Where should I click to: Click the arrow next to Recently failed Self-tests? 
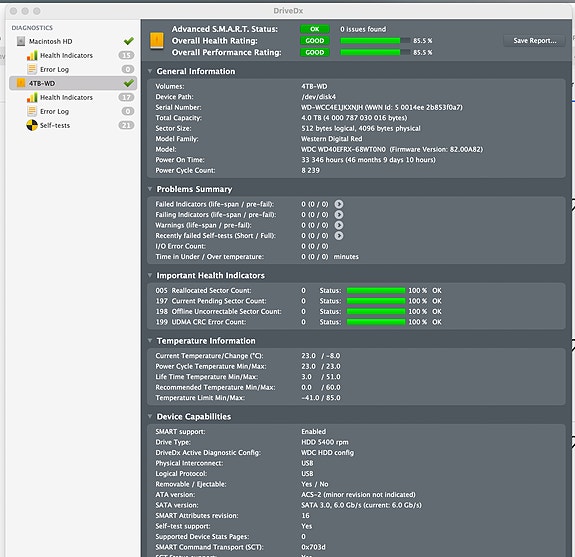pyautogui.click(x=339, y=236)
